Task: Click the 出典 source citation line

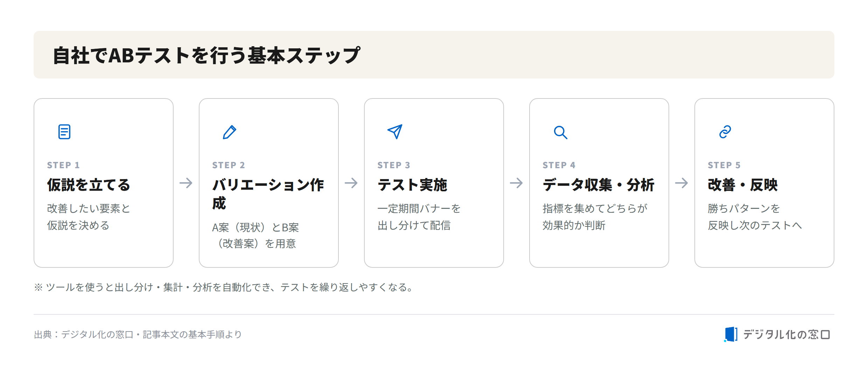Action: (138, 334)
